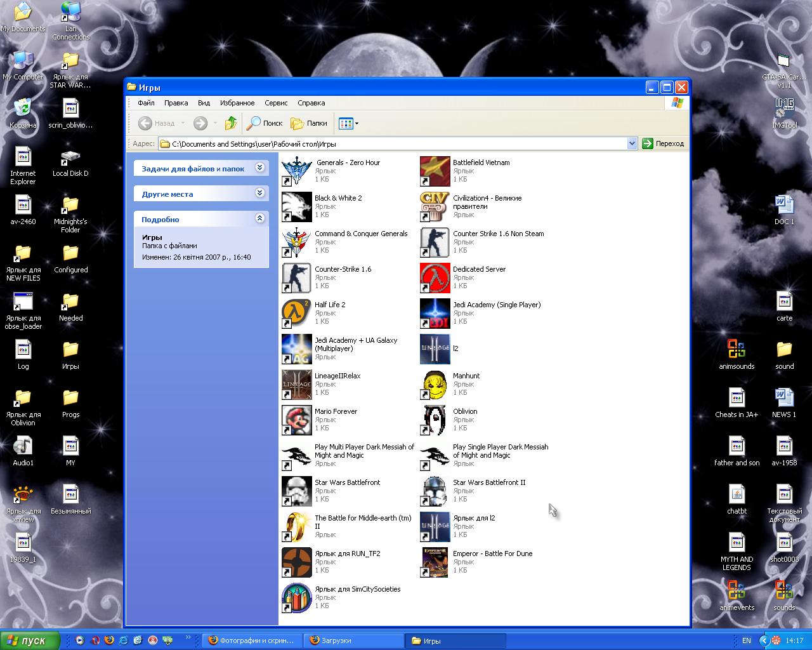812x650 pixels.
Task: Open the Правка menu
Action: pyautogui.click(x=176, y=103)
